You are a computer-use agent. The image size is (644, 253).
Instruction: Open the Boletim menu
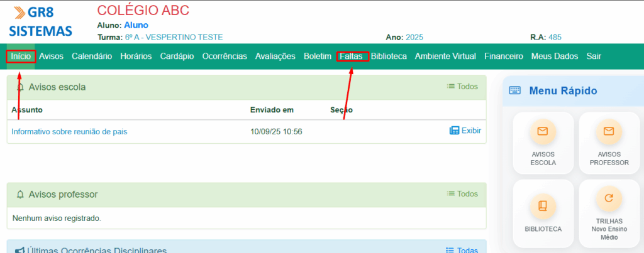coord(317,57)
